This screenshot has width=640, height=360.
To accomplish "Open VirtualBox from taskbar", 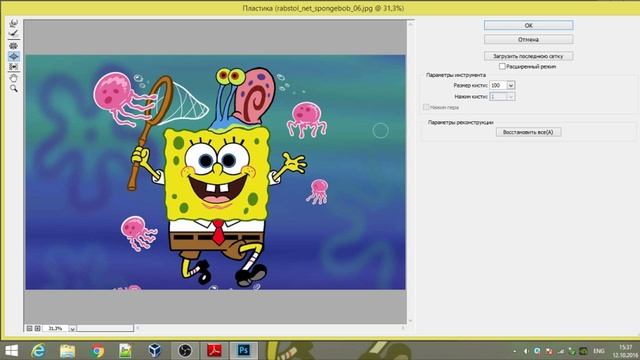I will pos(155,351).
